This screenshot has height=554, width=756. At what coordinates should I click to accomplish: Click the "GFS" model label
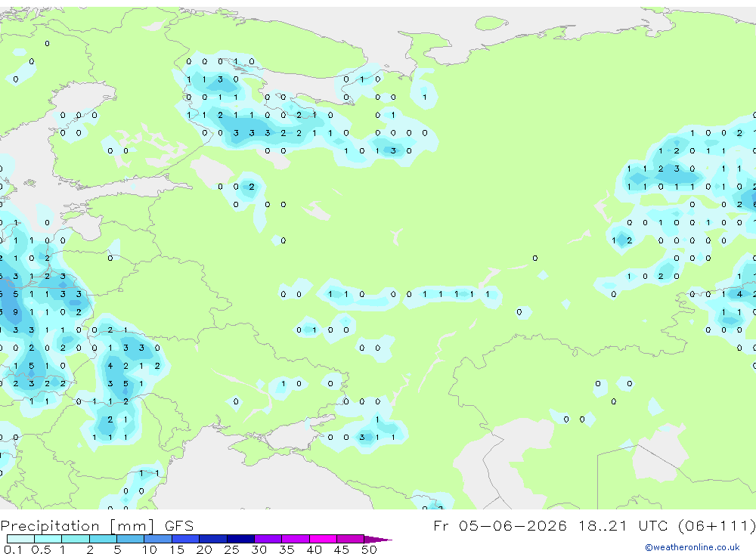click(179, 525)
